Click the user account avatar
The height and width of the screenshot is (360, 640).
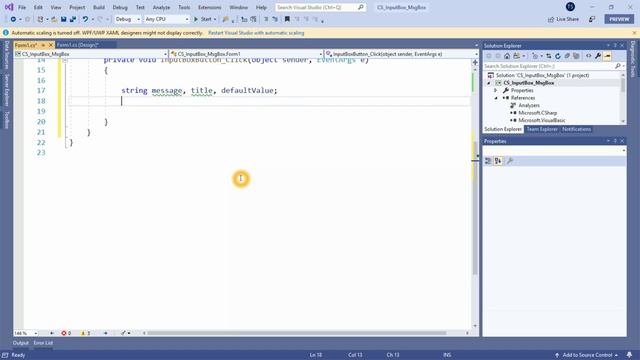click(570, 7)
